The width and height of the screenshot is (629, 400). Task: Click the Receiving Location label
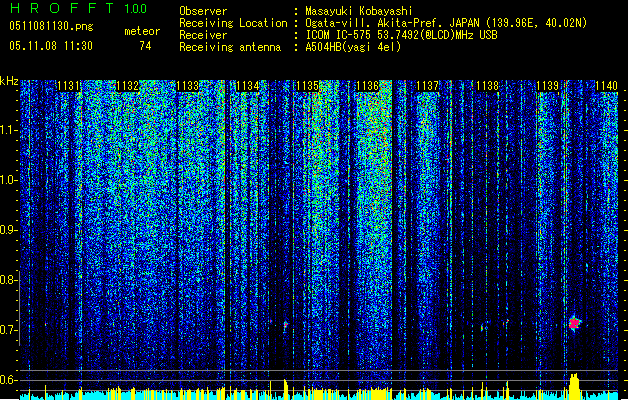coord(233,23)
